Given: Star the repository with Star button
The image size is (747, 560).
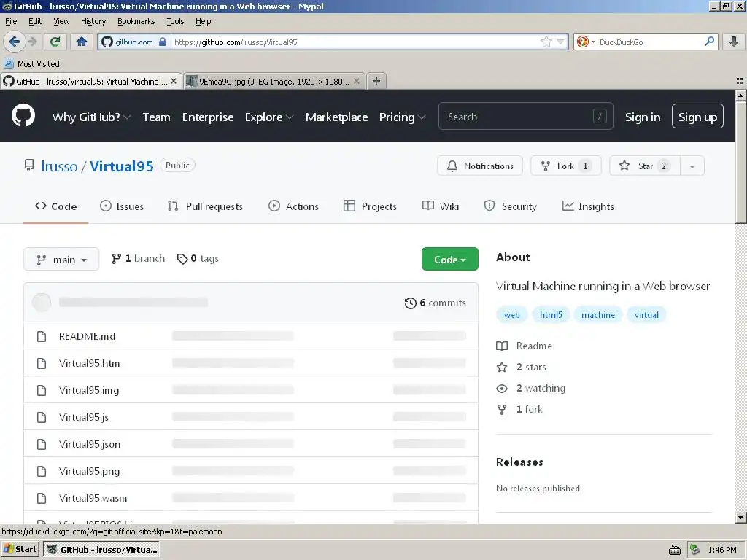Looking at the screenshot, I should [645, 166].
